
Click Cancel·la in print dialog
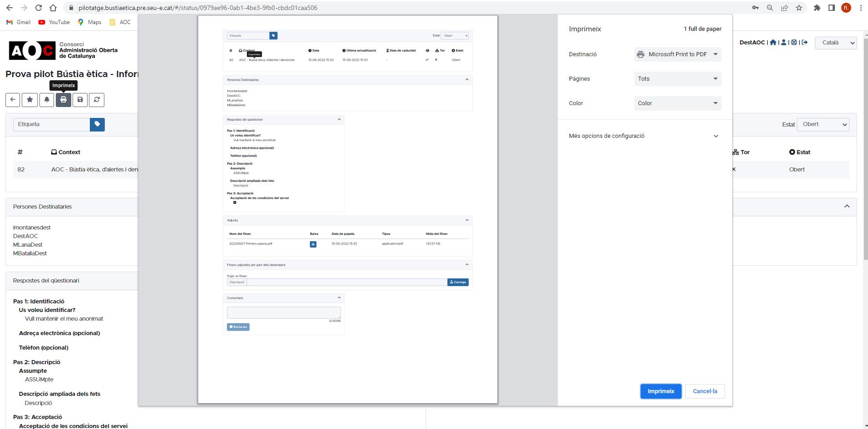click(705, 391)
